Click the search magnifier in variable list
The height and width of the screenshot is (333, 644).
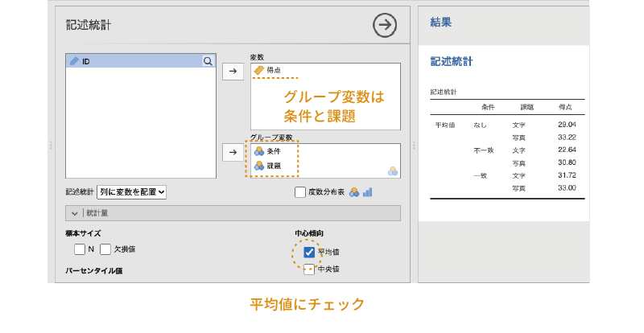pyautogui.click(x=208, y=61)
